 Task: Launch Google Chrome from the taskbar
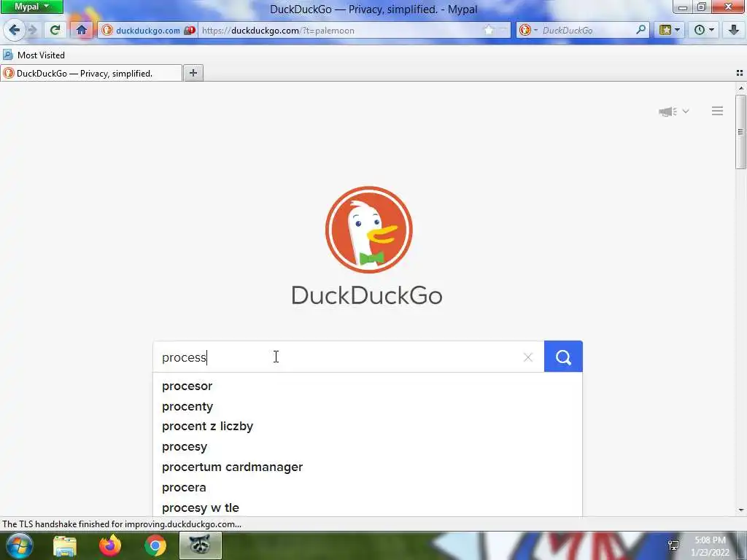(x=155, y=546)
